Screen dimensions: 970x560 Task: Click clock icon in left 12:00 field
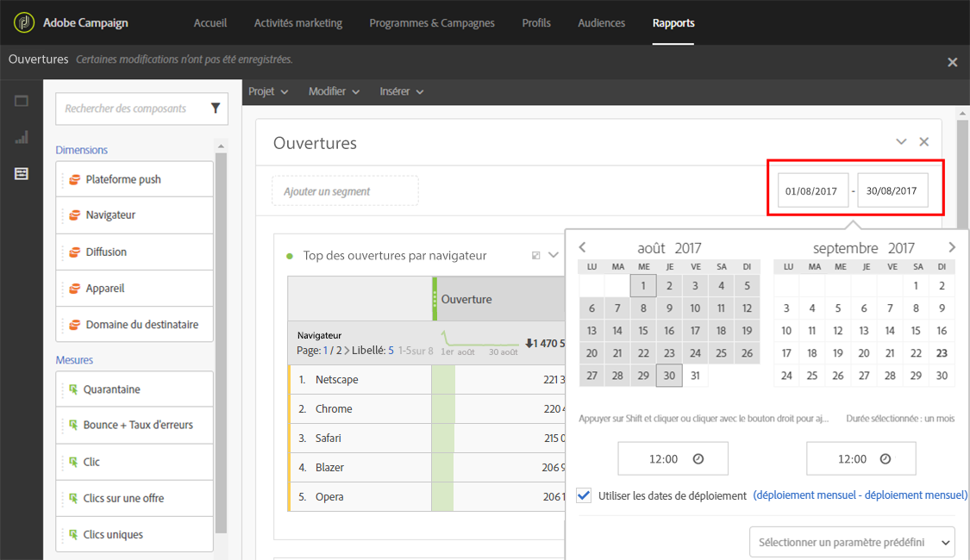698,458
